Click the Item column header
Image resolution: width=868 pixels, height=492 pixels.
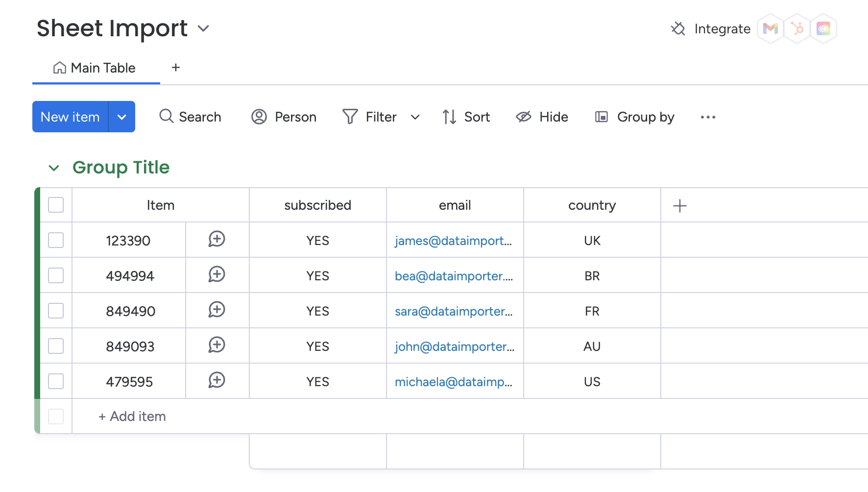[161, 205]
